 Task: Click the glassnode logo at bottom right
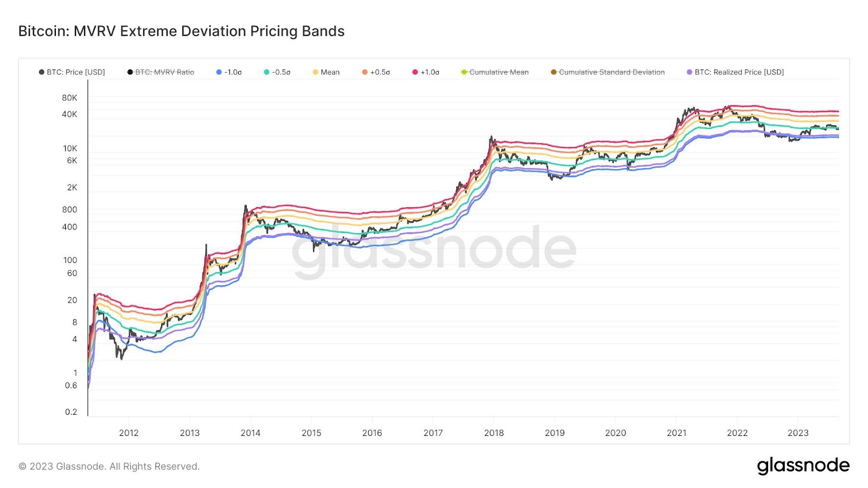coord(803,466)
